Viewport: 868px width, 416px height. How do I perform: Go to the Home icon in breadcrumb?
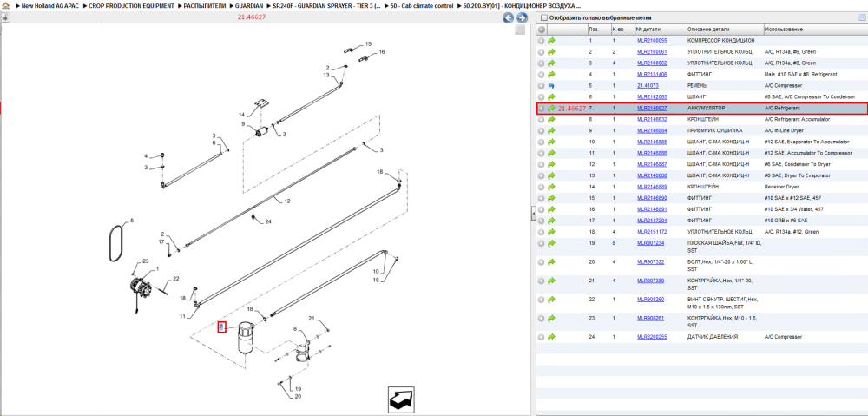click(5, 5)
